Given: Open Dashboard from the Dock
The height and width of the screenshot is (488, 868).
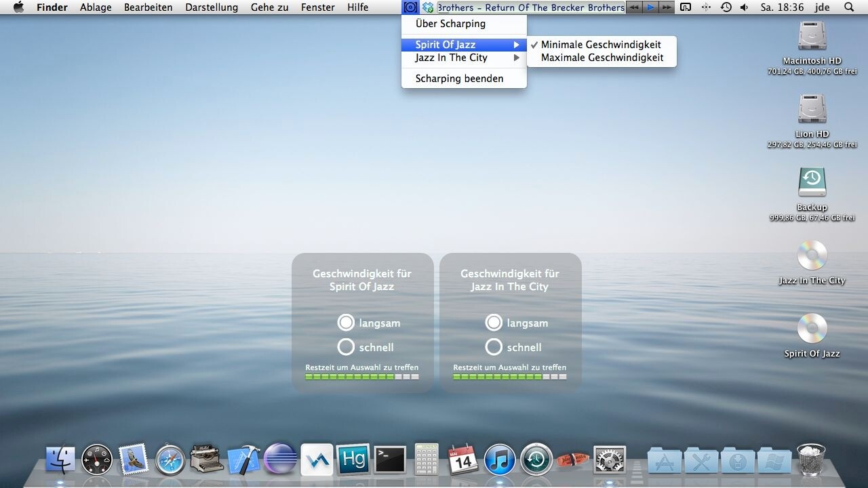Looking at the screenshot, I should pos(97,460).
